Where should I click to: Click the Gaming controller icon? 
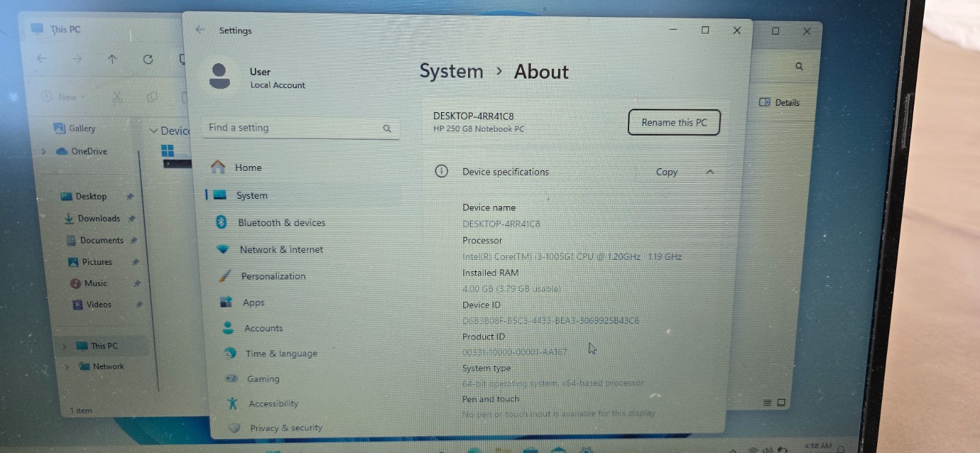pyautogui.click(x=232, y=378)
